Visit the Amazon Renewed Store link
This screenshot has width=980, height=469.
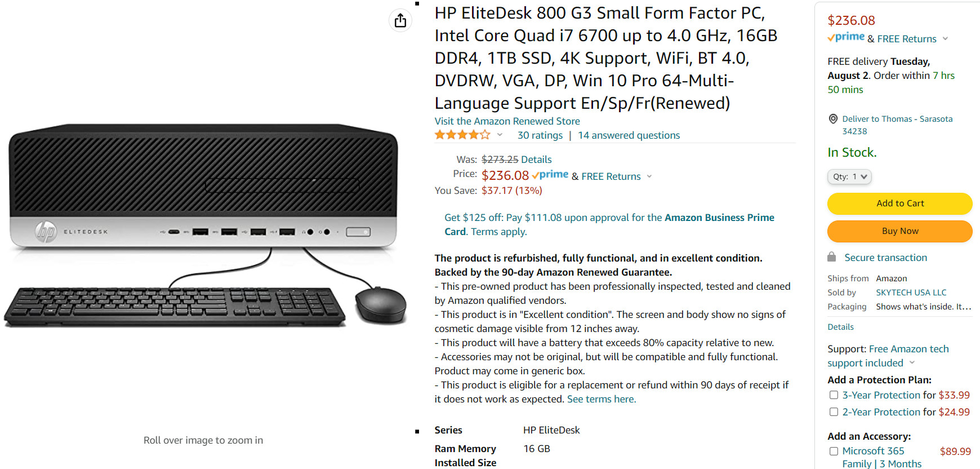coord(507,121)
